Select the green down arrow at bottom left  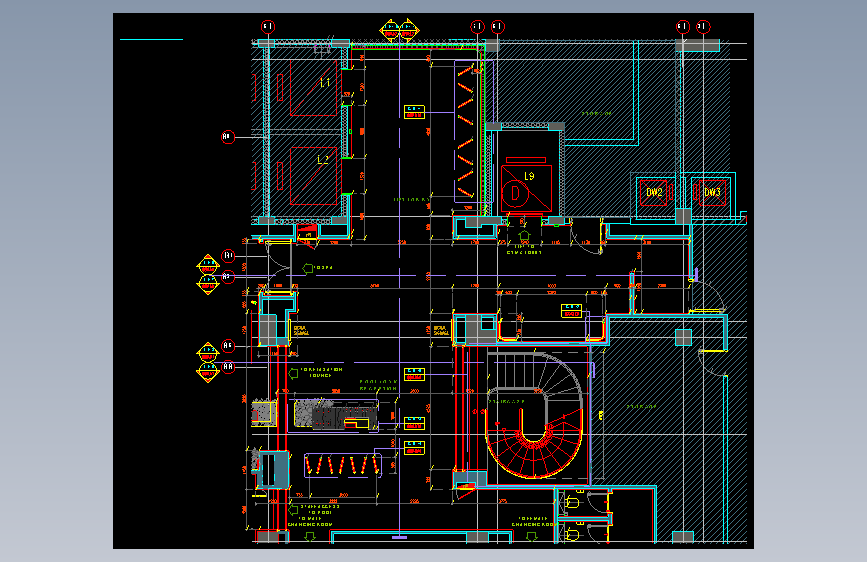pyautogui.click(x=310, y=536)
